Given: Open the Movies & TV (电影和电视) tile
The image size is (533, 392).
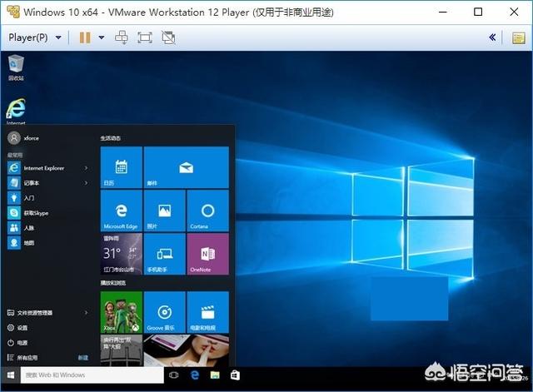Looking at the screenshot, I should point(208,312).
